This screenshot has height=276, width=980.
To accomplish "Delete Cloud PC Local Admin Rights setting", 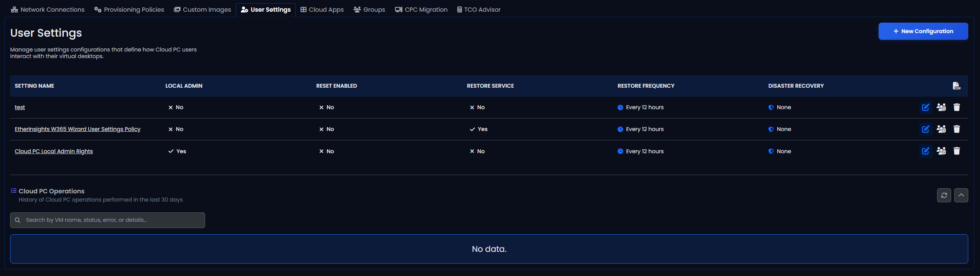I will point(957,151).
